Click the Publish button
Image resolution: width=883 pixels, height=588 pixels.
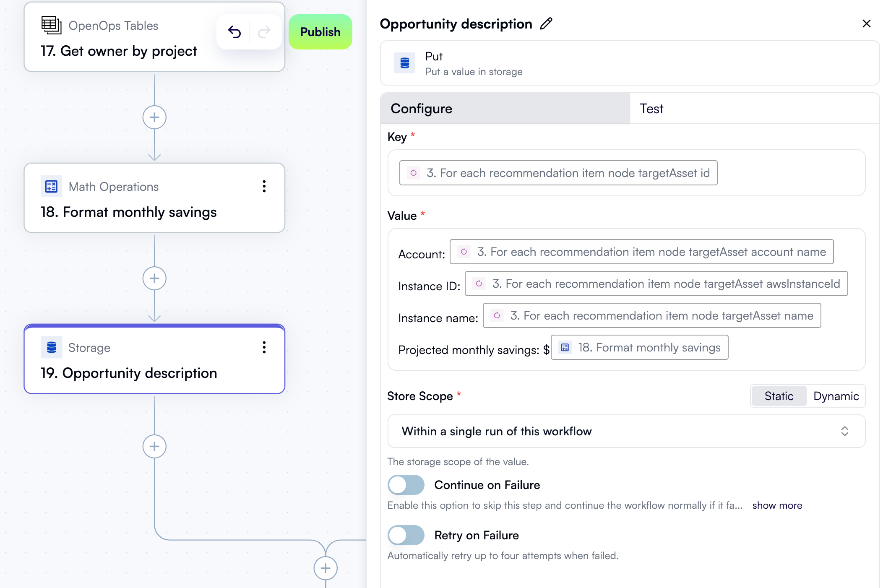[320, 32]
